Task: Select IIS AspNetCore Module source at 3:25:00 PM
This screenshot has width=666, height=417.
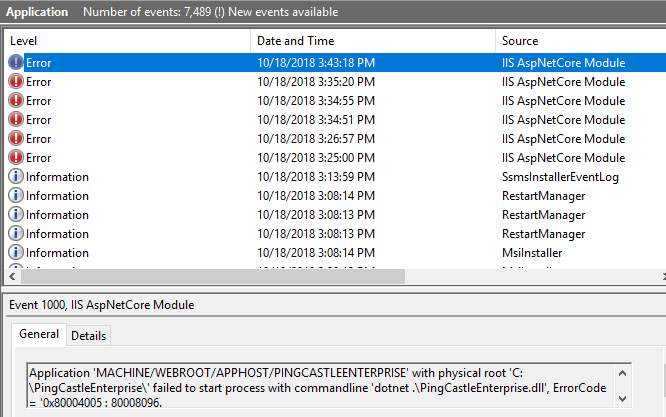Action: coord(563,158)
